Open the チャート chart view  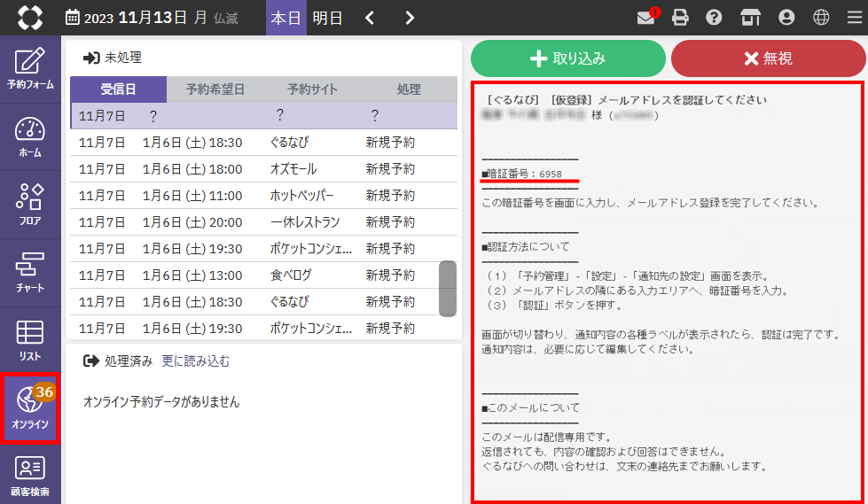30,273
